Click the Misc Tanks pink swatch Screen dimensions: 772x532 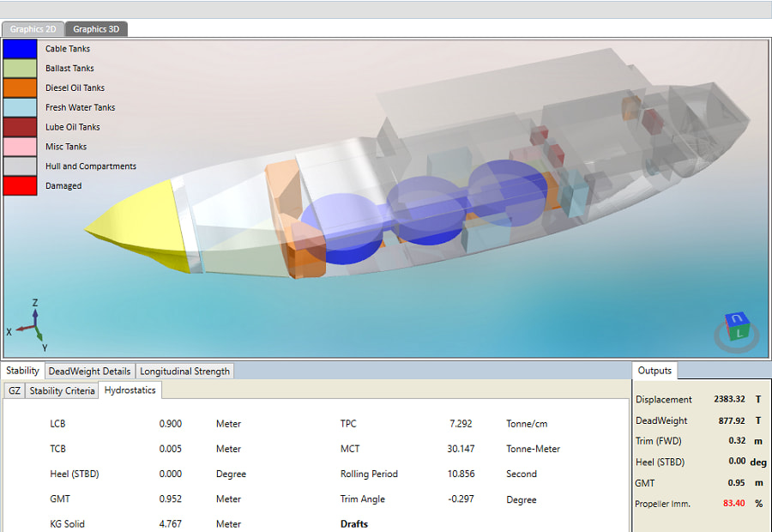pos(21,147)
